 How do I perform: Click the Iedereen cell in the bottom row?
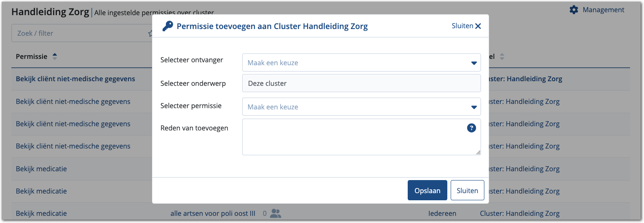click(x=442, y=213)
